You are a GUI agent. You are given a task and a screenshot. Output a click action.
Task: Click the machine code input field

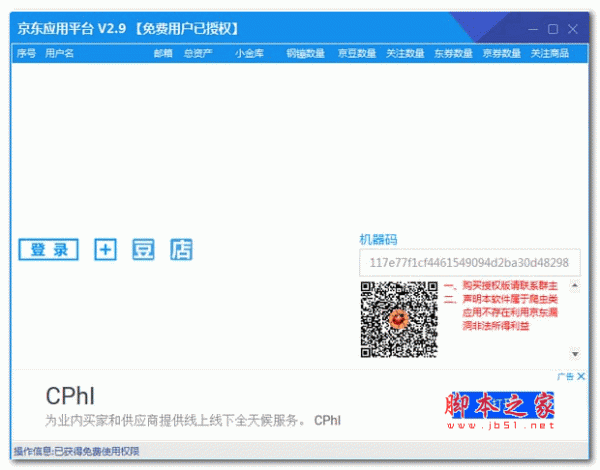[470, 263]
